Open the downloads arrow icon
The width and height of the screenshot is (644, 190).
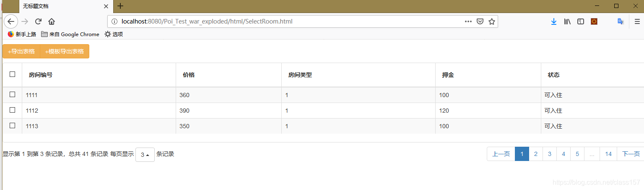(x=553, y=21)
